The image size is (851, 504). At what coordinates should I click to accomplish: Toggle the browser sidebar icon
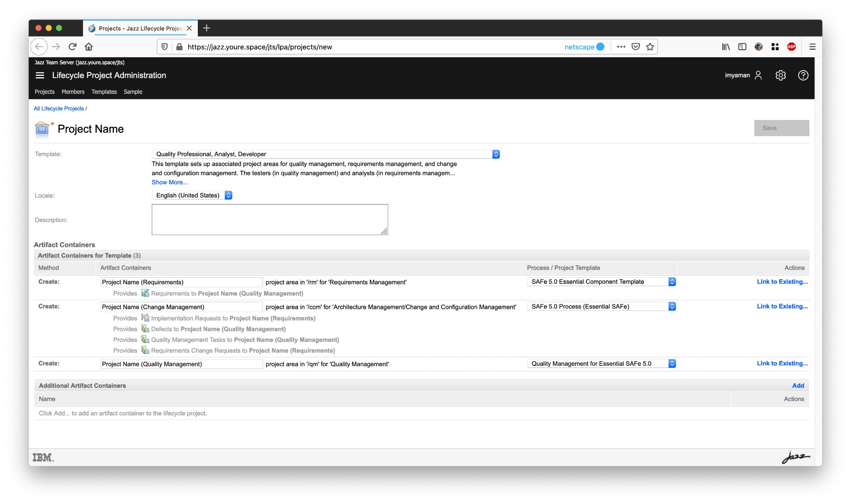(742, 47)
